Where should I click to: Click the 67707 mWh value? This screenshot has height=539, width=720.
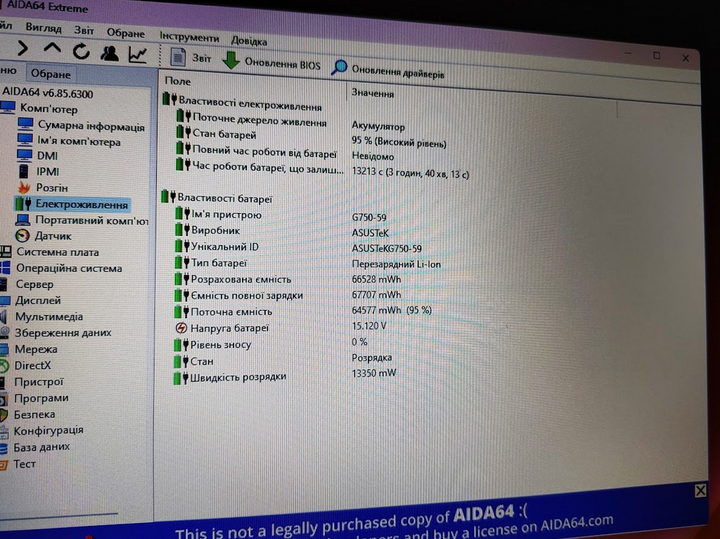point(376,294)
